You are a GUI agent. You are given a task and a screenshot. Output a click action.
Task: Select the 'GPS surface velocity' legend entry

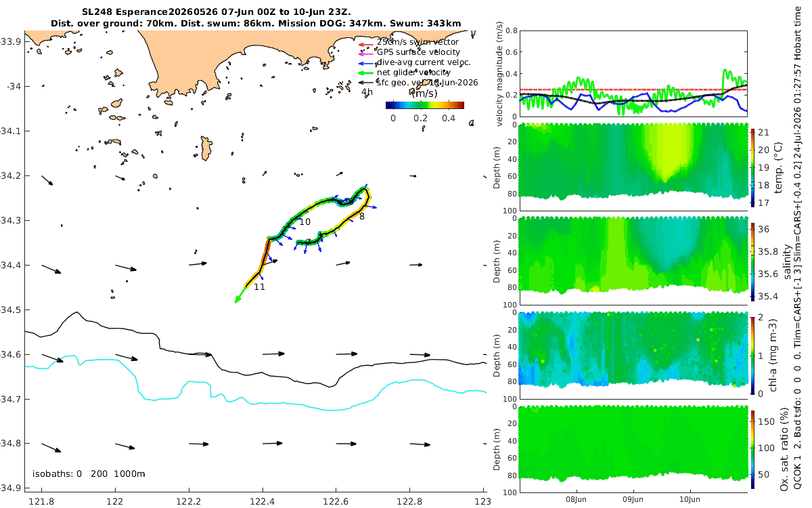pos(418,52)
